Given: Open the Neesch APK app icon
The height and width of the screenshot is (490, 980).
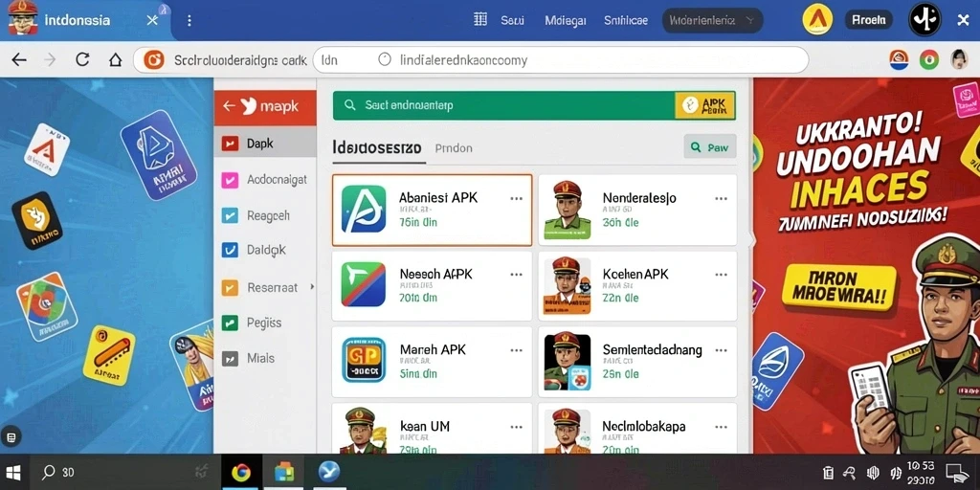Looking at the screenshot, I should point(363,284).
